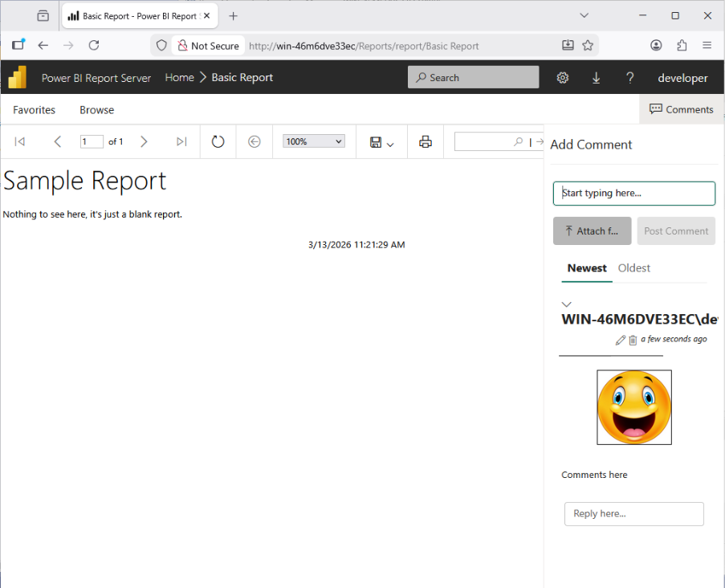Click the Download arrow icon in header
Viewport: 725px width, 588px height.
pos(597,78)
